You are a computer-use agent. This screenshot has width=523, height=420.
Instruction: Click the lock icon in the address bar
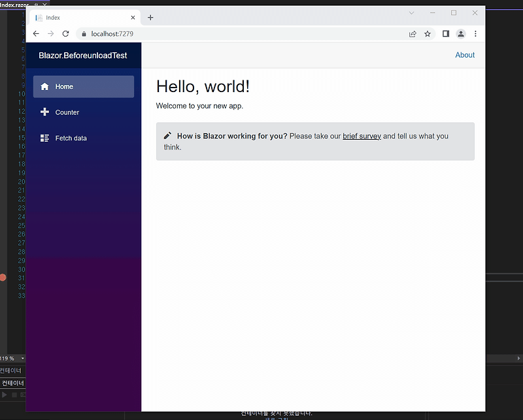click(x=83, y=33)
